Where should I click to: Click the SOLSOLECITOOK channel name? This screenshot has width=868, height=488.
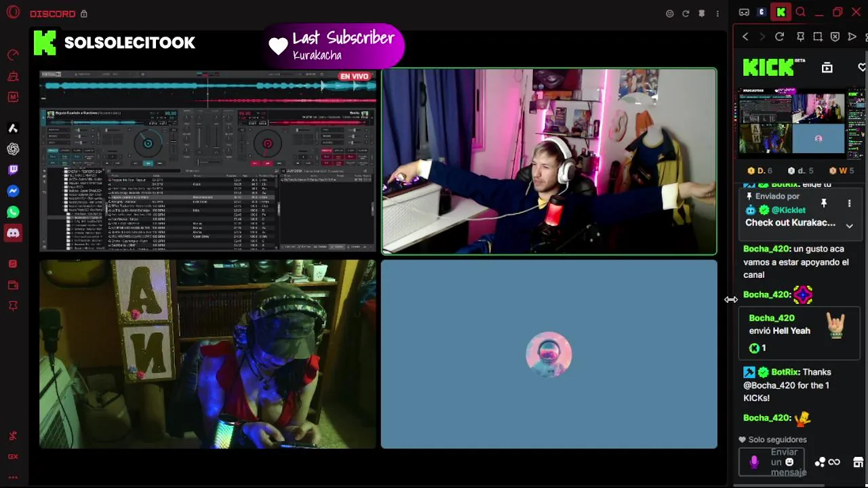point(130,43)
